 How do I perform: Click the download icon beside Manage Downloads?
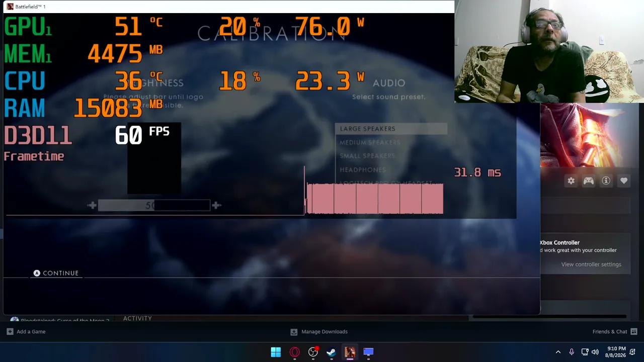point(294,332)
